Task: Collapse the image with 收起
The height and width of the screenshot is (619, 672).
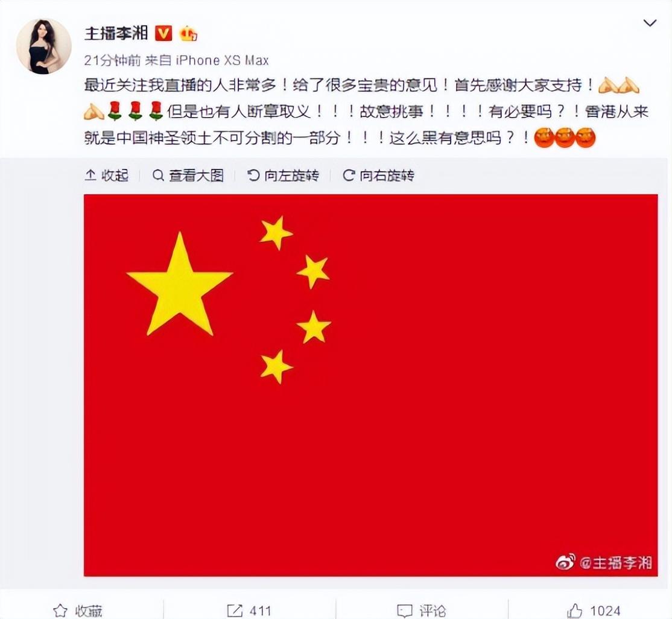Action: click(x=107, y=176)
